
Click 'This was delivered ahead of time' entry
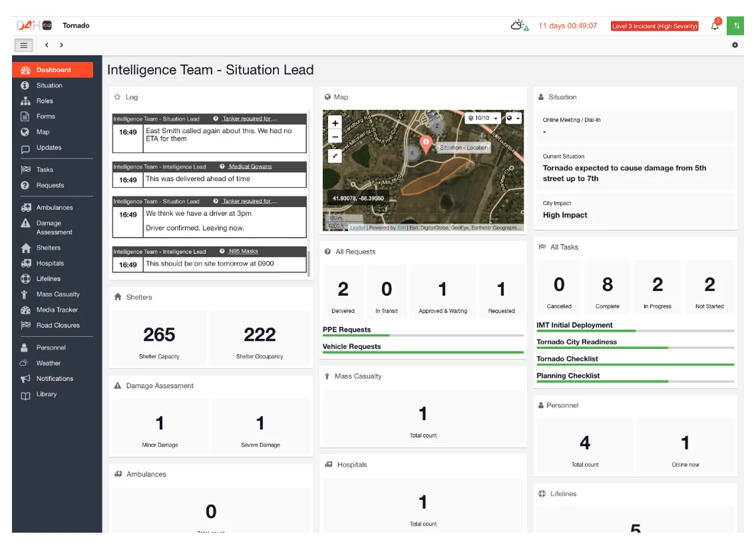(198, 178)
